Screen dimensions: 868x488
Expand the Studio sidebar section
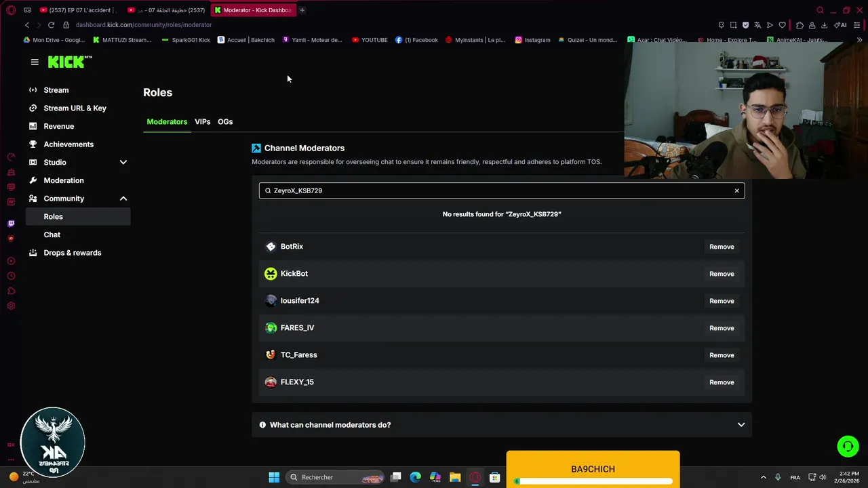tap(78, 163)
